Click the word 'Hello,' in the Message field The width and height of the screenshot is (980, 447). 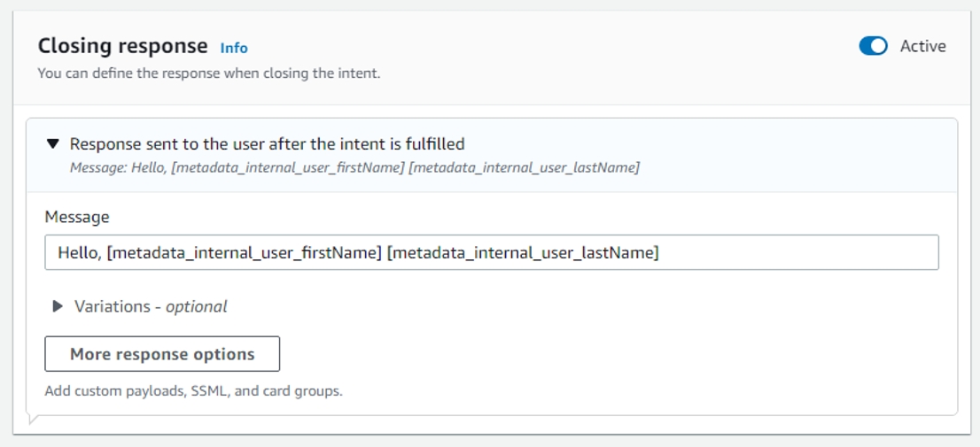(x=79, y=253)
